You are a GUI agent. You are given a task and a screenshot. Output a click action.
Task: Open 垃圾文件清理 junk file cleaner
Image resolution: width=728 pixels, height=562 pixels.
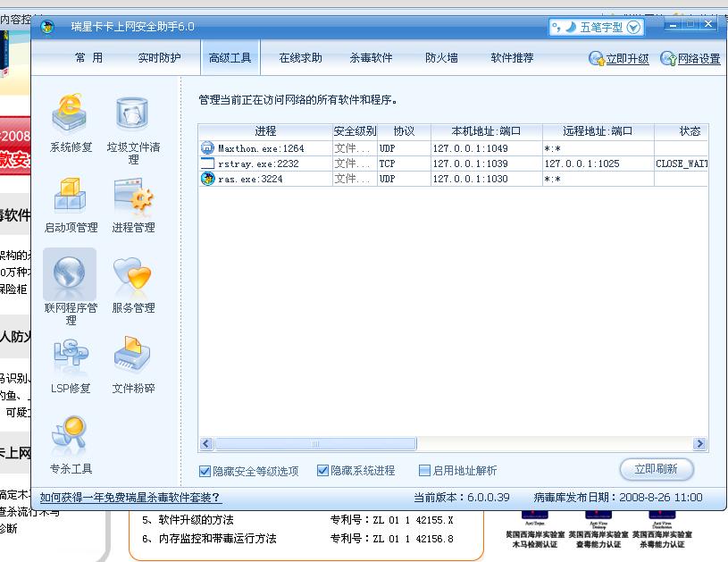point(133,130)
